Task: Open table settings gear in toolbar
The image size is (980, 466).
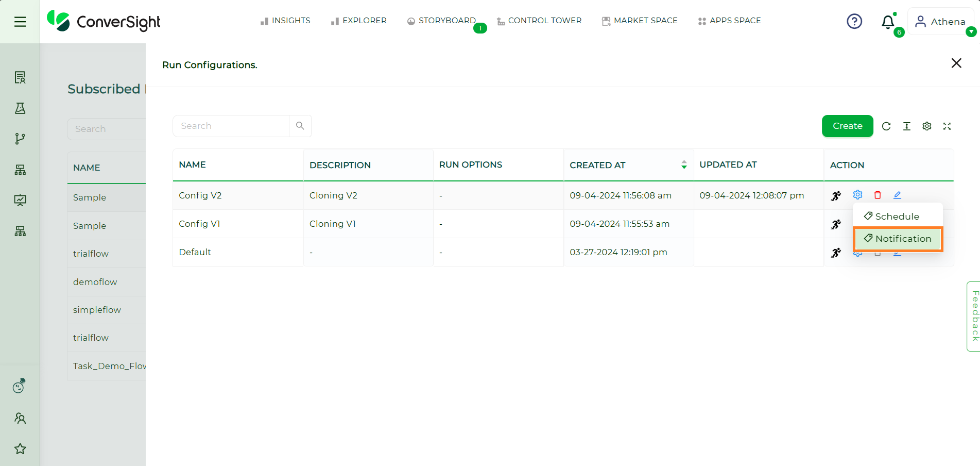Action: pyautogui.click(x=927, y=126)
